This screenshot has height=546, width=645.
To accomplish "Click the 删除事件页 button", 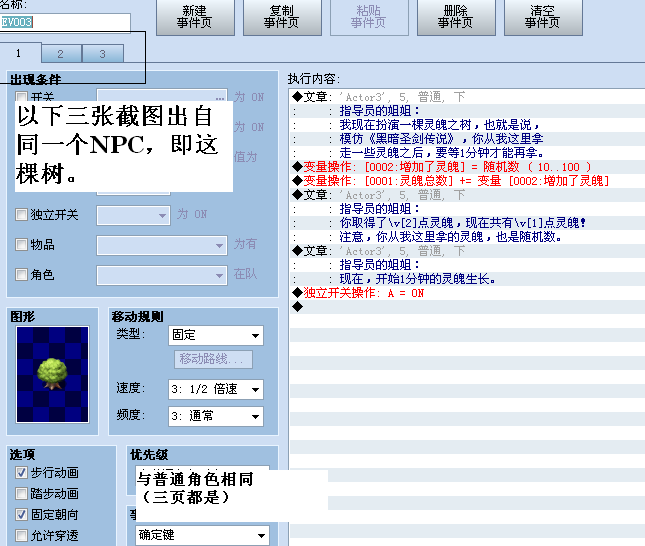I will coord(456,17).
